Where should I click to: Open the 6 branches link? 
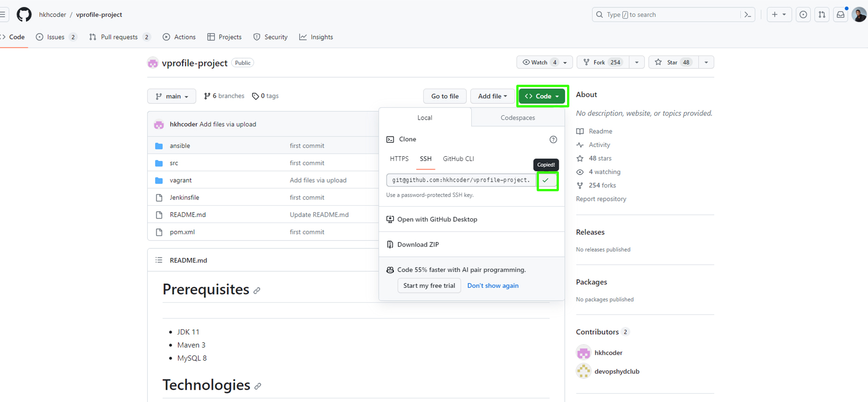click(224, 96)
